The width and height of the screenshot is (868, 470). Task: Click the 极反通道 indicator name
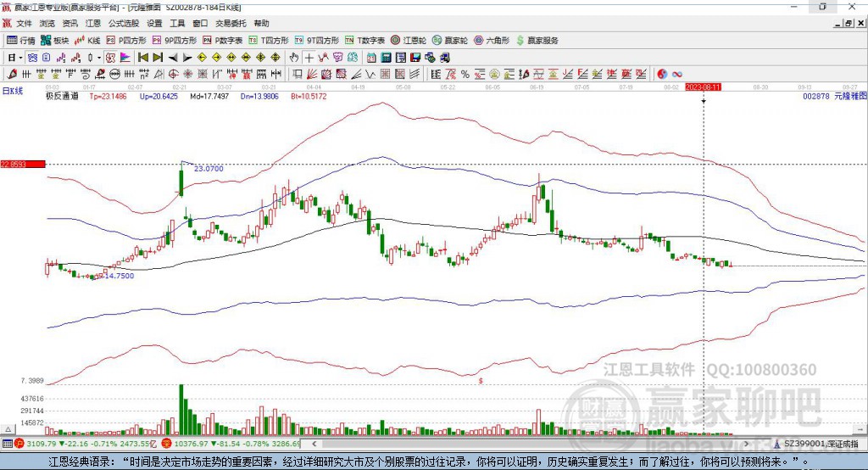pos(62,96)
